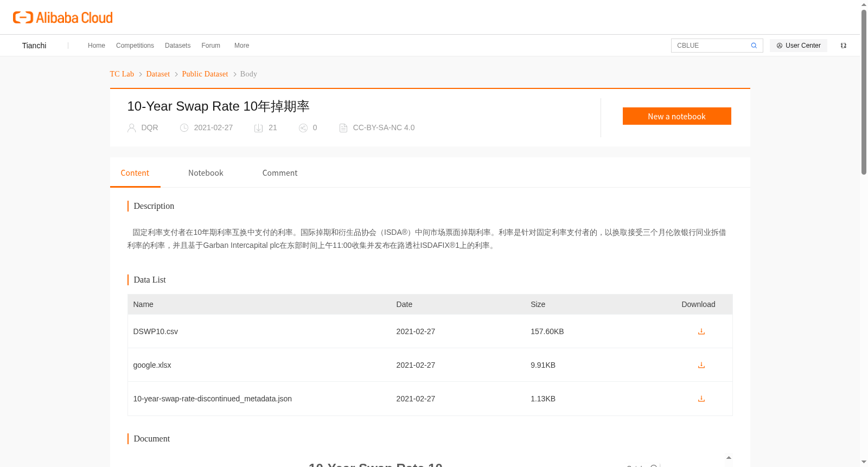868x467 pixels.
Task: Open the User Center button
Action: tap(799, 46)
